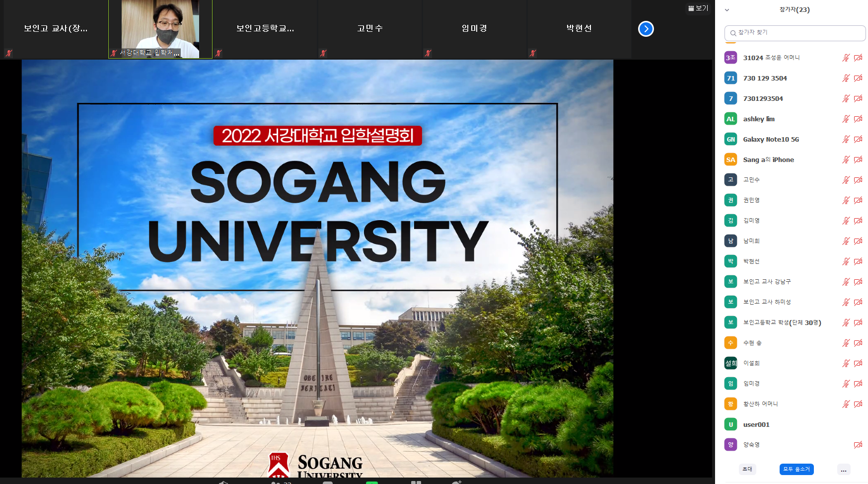Select the 서강대학교 입학처 speaker video thumbnail
The image size is (868, 484).
(x=160, y=29)
